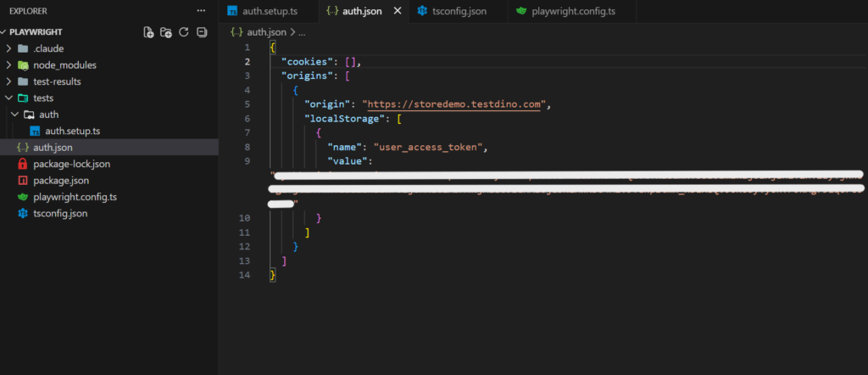Close the auth.json editor tab
The width and height of the screenshot is (868, 375).
[x=397, y=11]
